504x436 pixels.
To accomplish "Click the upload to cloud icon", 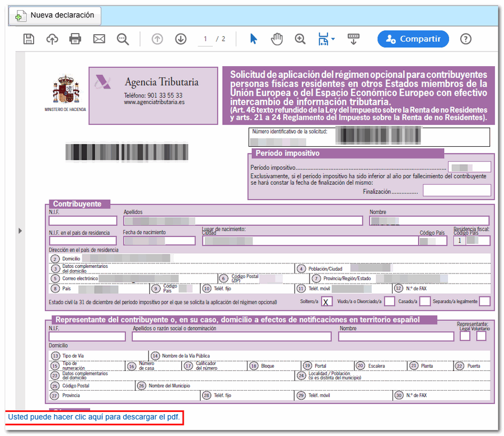I will (52, 39).
